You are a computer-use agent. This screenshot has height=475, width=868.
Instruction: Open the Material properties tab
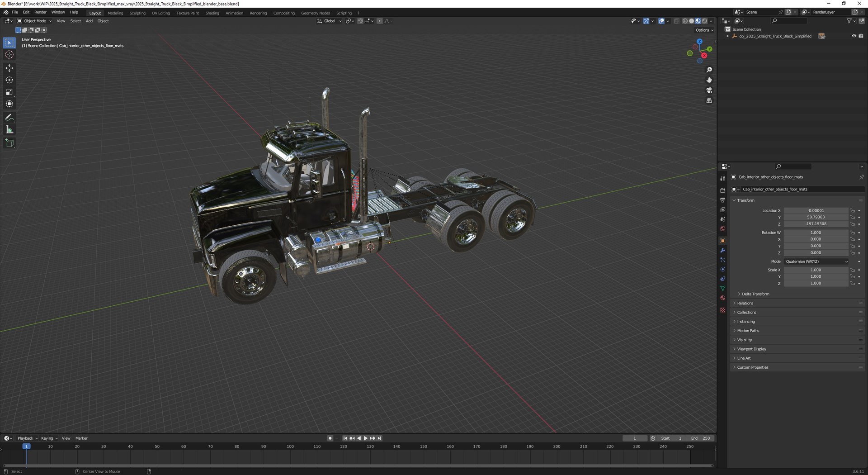click(722, 298)
